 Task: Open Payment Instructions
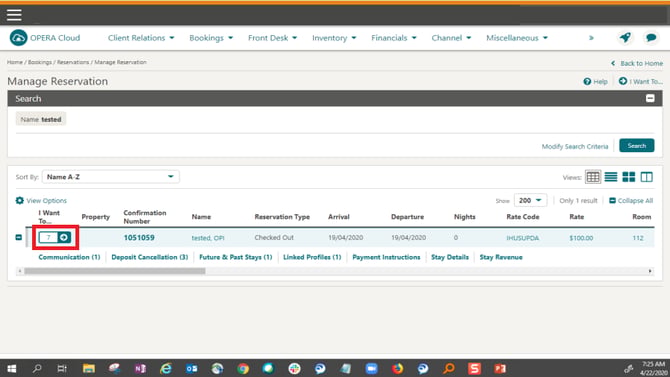(x=386, y=257)
